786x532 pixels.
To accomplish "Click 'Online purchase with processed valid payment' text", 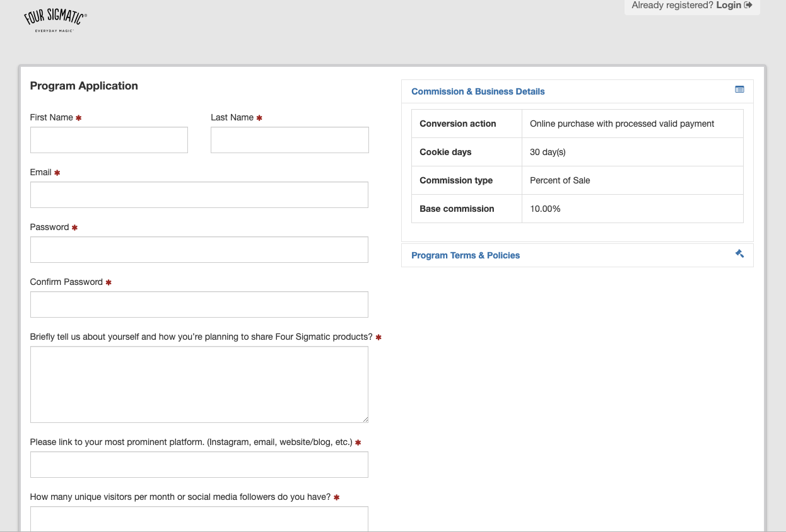I will tap(622, 124).
